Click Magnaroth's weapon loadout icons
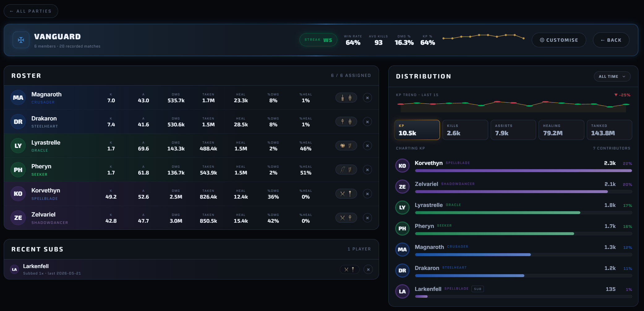 [x=346, y=98]
